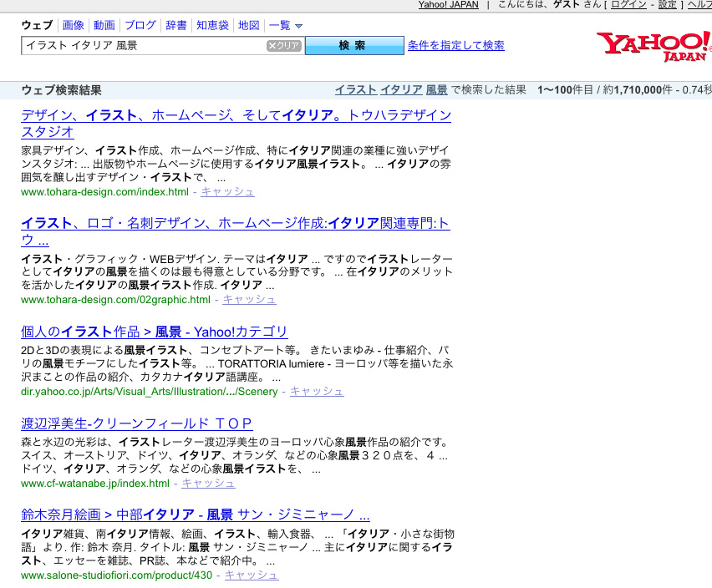Open Yahoo! JAPAN top bar link
Screen dimensions: 712x588
[x=448, y=4]
